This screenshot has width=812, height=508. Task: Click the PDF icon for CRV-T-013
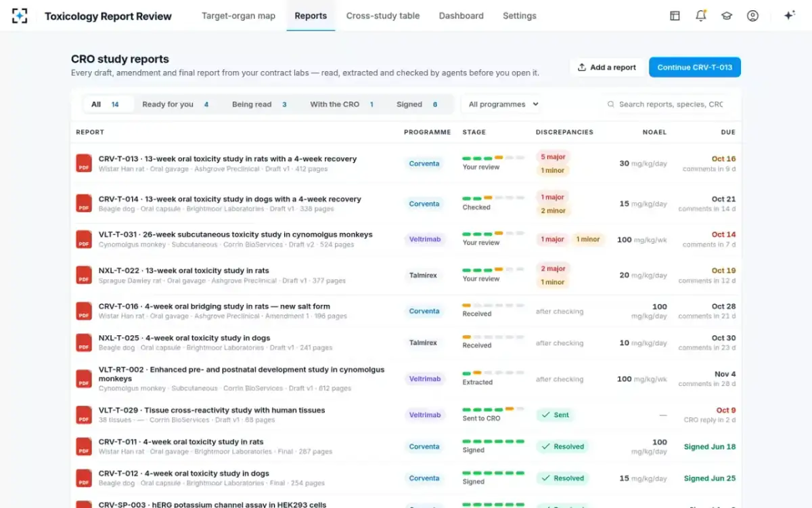(x=84, y=163)
